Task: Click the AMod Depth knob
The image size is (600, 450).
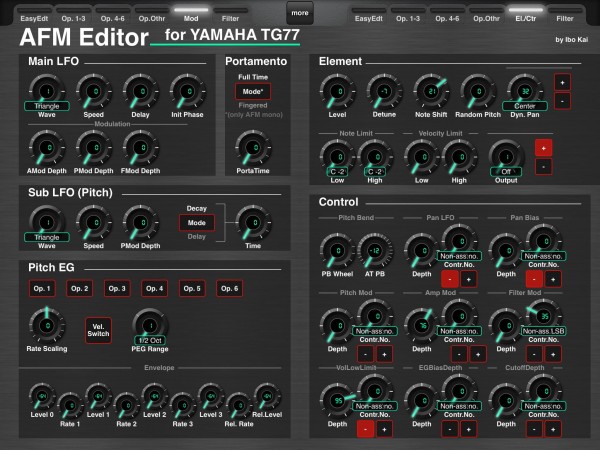Action: tap(47, 148)
